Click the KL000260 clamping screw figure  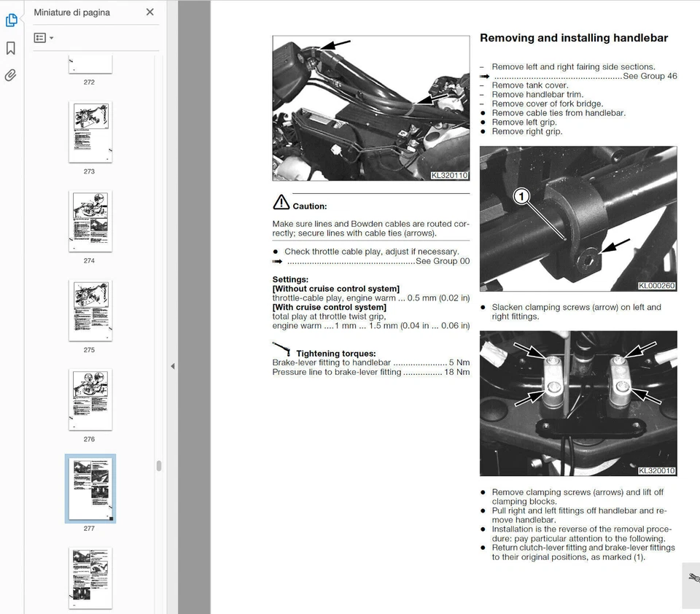578,219
